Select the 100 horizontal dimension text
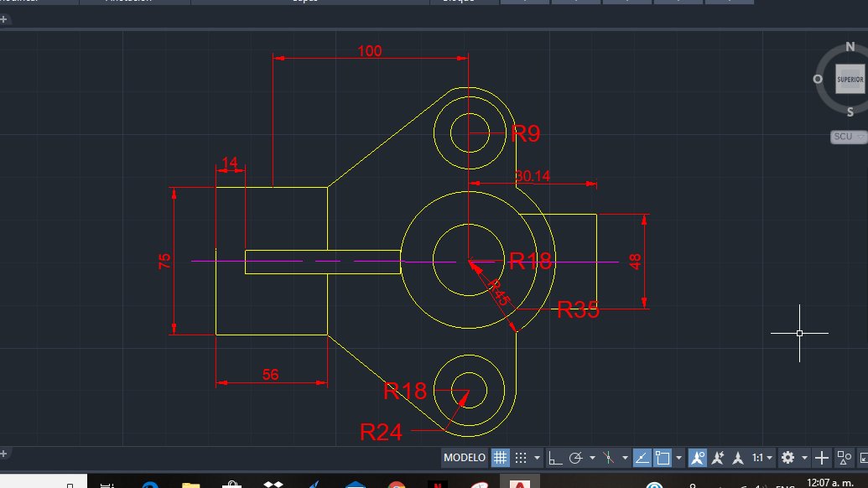 coord(369,51)
